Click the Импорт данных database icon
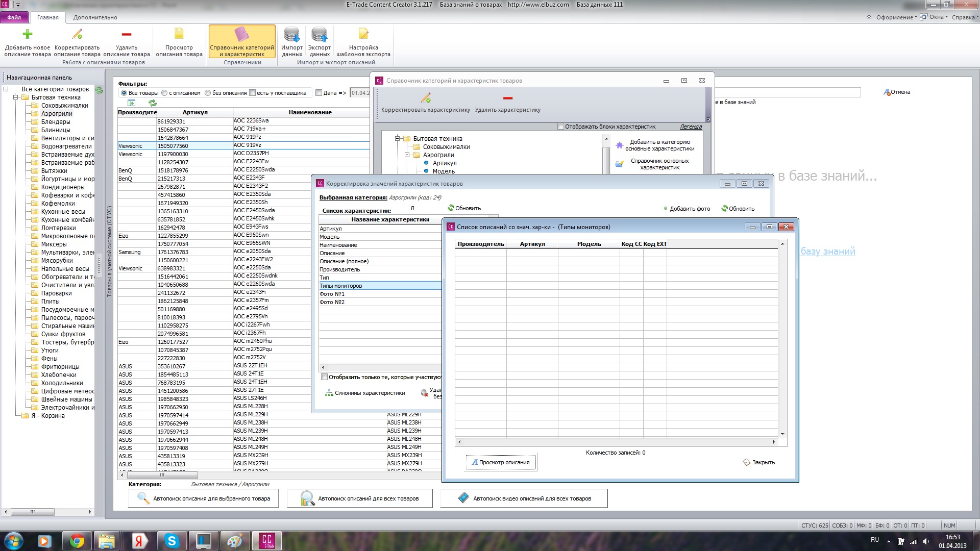Viewport: 980px width, 551px height. [x=292, y=34]
